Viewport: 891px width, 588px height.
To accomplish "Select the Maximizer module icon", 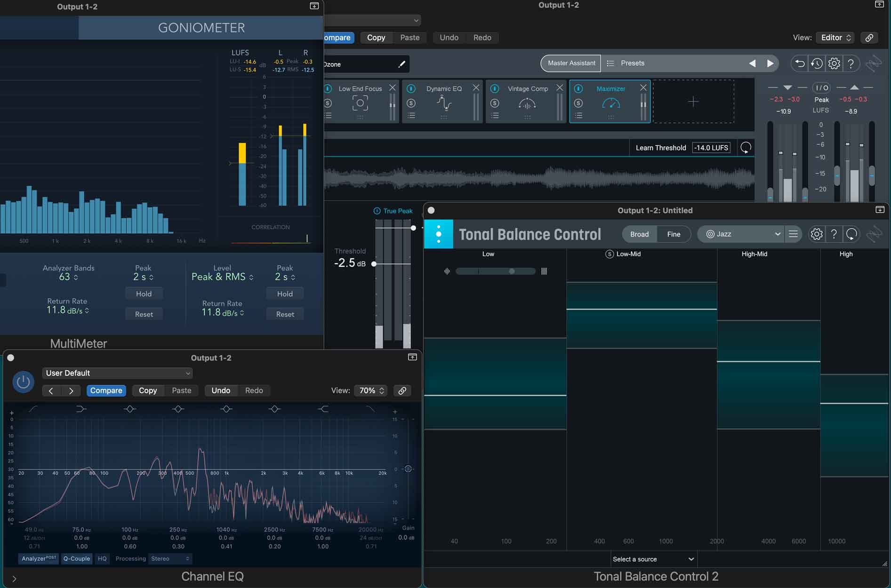I will tap(611, 103).
